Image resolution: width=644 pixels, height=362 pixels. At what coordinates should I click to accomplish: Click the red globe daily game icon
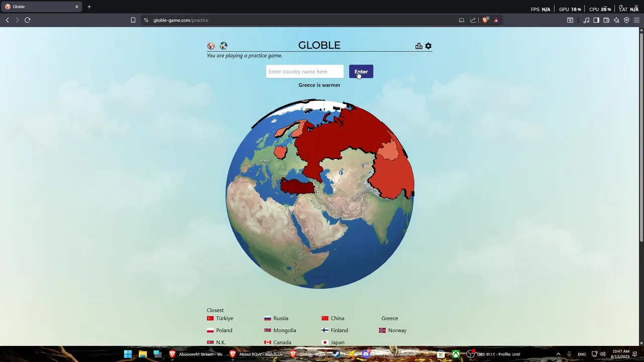click(x=211, y=46)
